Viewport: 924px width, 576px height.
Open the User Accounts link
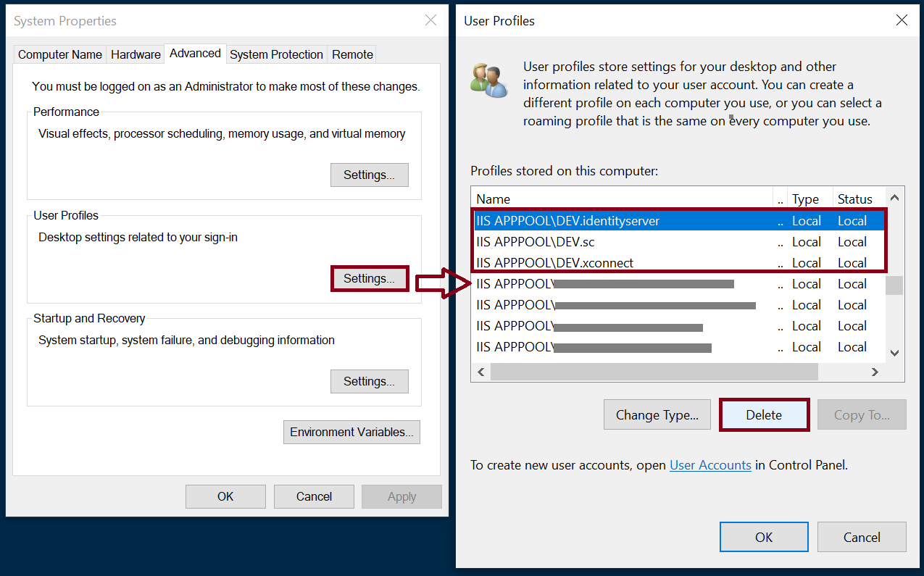(x=710, y=465)
